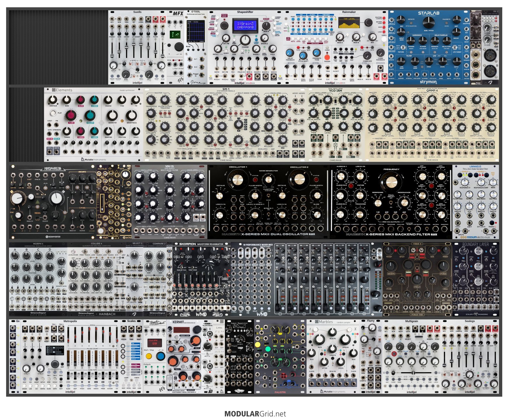Viewport: 511px width, 420px height.
Task: Click the WMD Performance Mixer MKII
Action: (307, 279)
